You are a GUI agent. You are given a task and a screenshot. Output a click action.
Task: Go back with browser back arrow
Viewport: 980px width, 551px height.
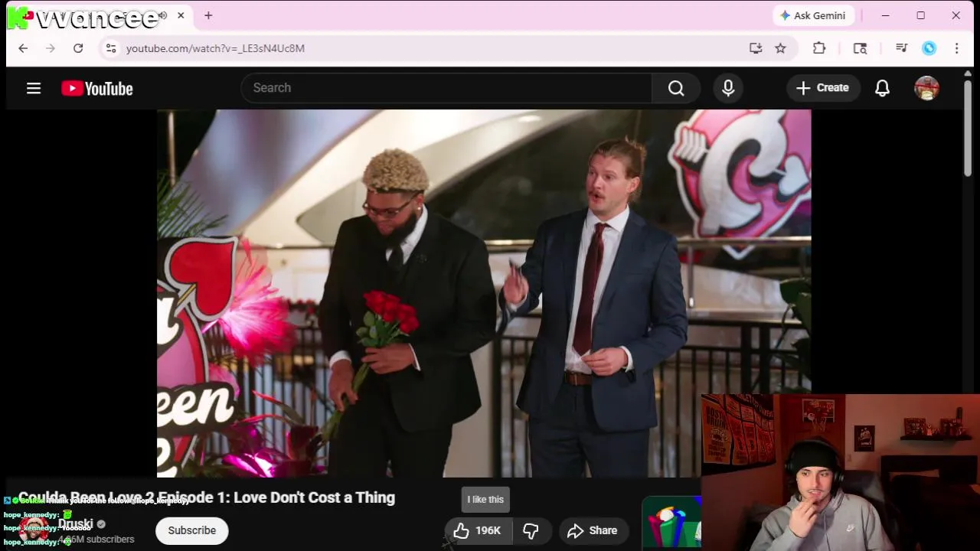(23, 48)
